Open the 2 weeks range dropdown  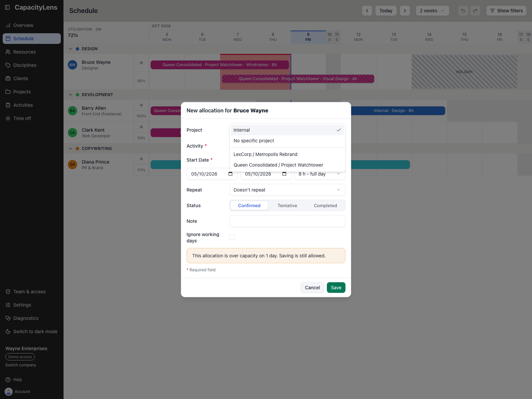pyautogui.click(x=432, y=11)
